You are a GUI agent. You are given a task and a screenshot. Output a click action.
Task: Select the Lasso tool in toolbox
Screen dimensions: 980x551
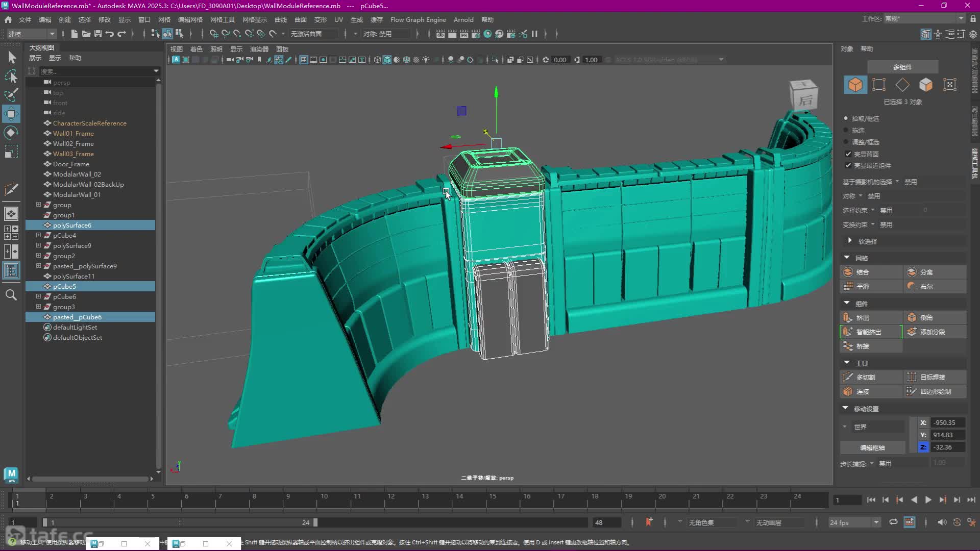11,76
